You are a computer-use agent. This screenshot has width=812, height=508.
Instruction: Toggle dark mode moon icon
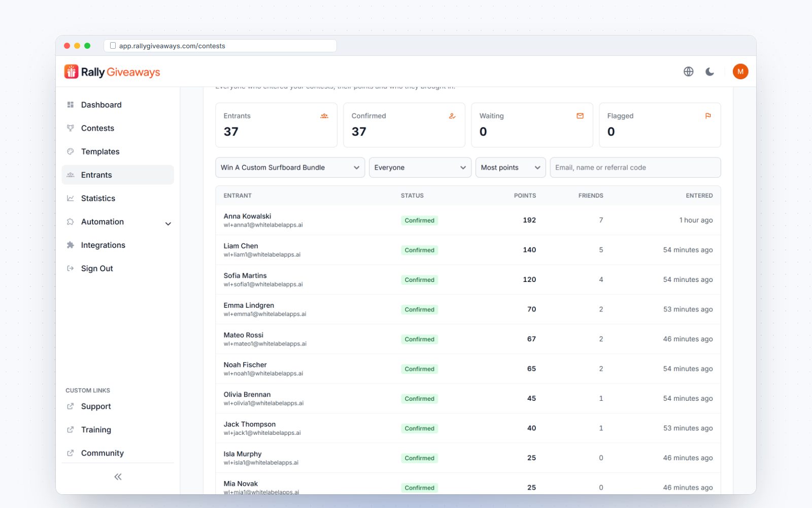point(709,72)
